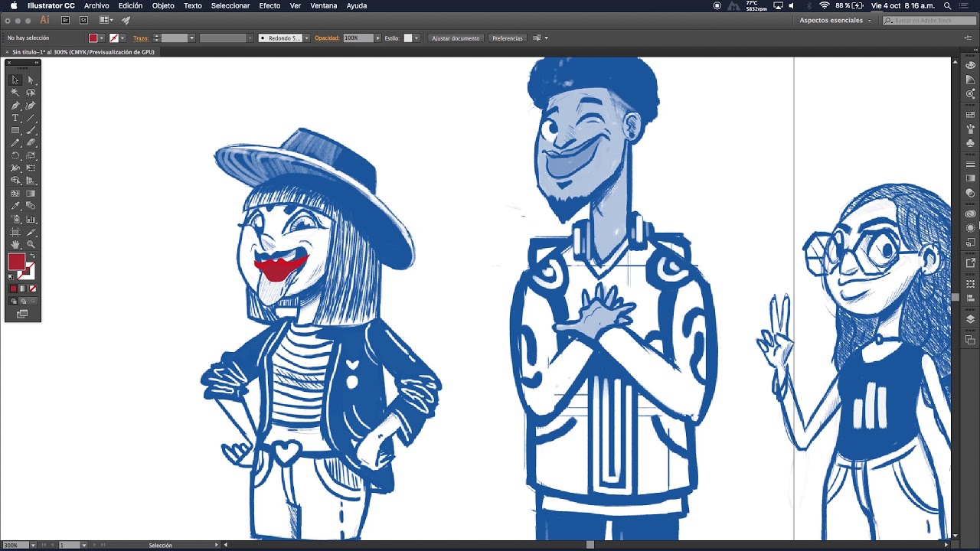This screenshot has width=980, height=551.
Task: Select the Pen tool
Action: tap(15, 105)
